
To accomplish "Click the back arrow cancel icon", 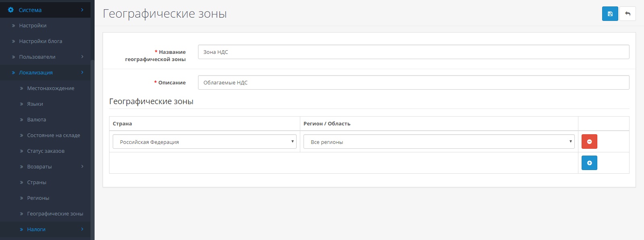I will point(627,14).
